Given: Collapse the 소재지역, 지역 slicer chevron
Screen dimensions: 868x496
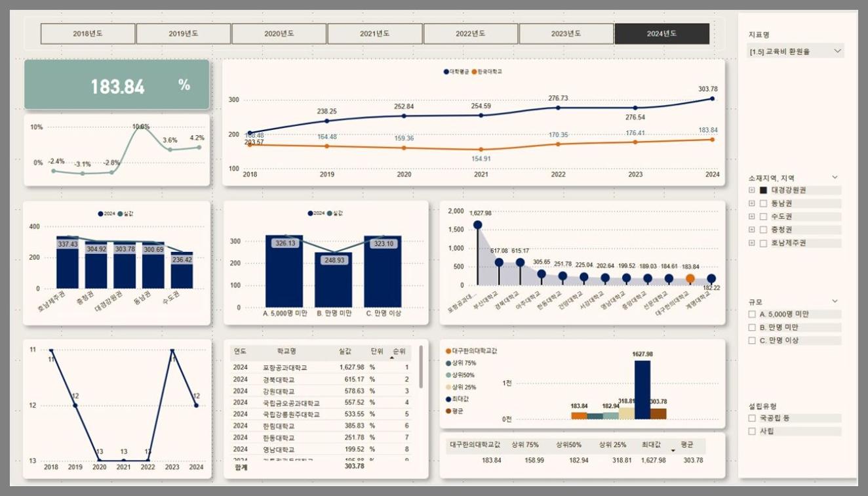Looking at the screenshot, I should pos(835,177).
